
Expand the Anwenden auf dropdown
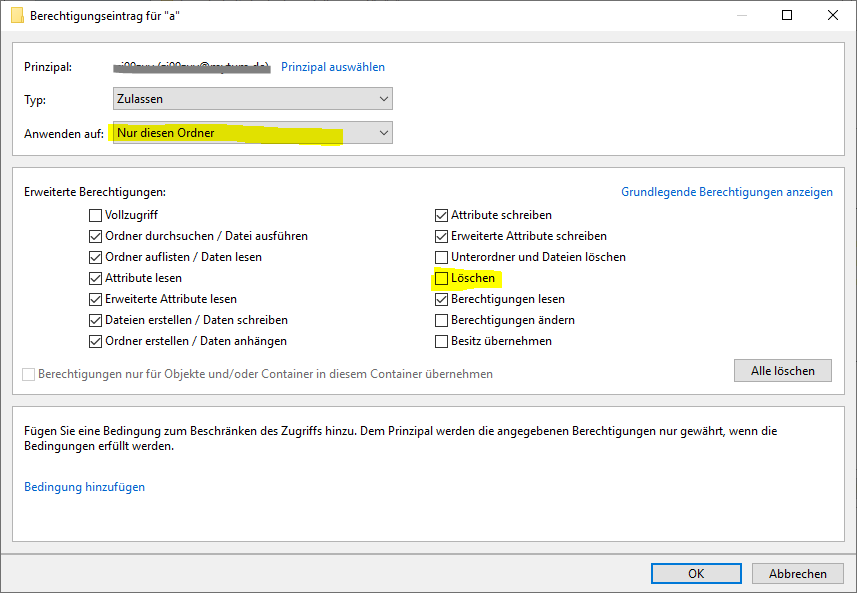pyautogui.click(x=252, y=133)
